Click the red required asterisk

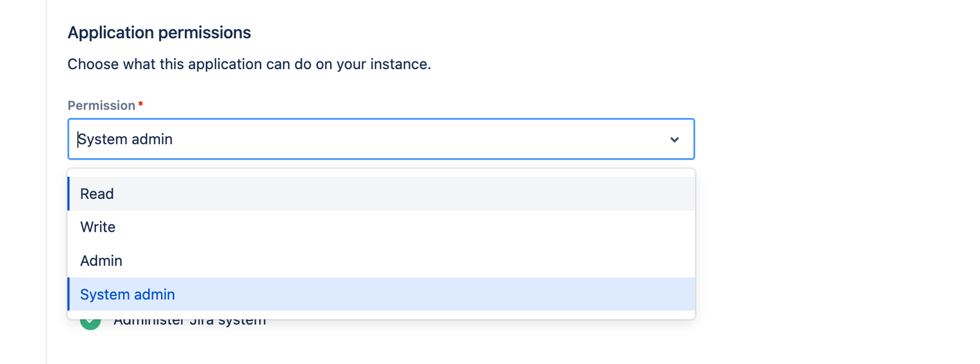coord(141,104)
